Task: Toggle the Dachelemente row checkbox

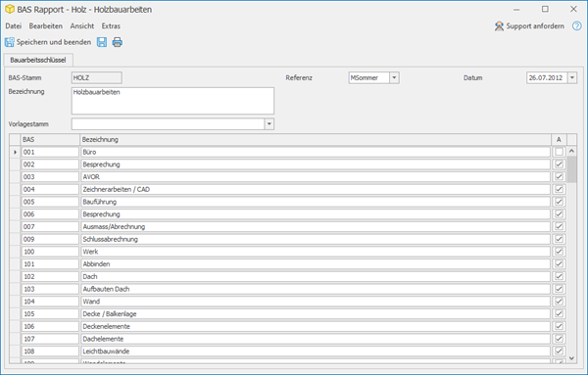Action: pyautogui.click(x=560, y=339)
